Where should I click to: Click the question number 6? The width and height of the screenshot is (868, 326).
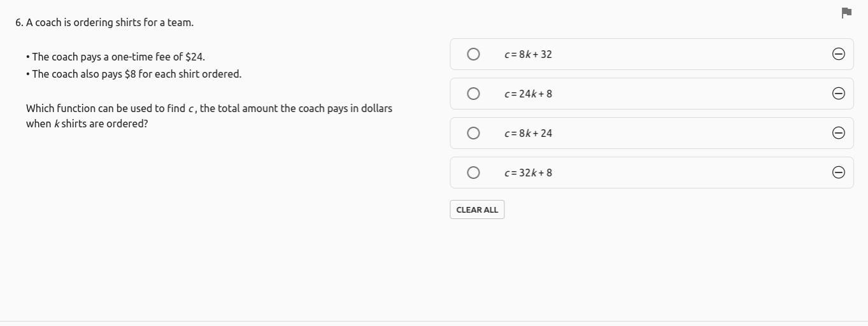coord(19,22)
